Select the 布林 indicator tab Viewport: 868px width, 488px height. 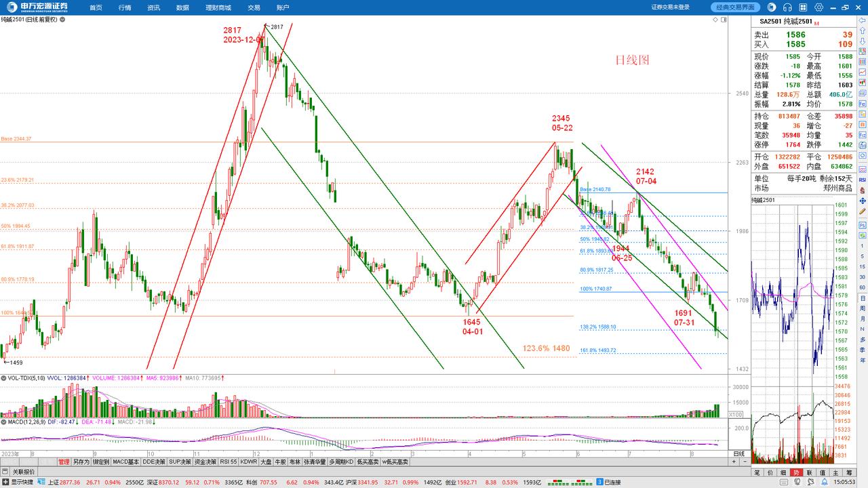coord(294,462)
